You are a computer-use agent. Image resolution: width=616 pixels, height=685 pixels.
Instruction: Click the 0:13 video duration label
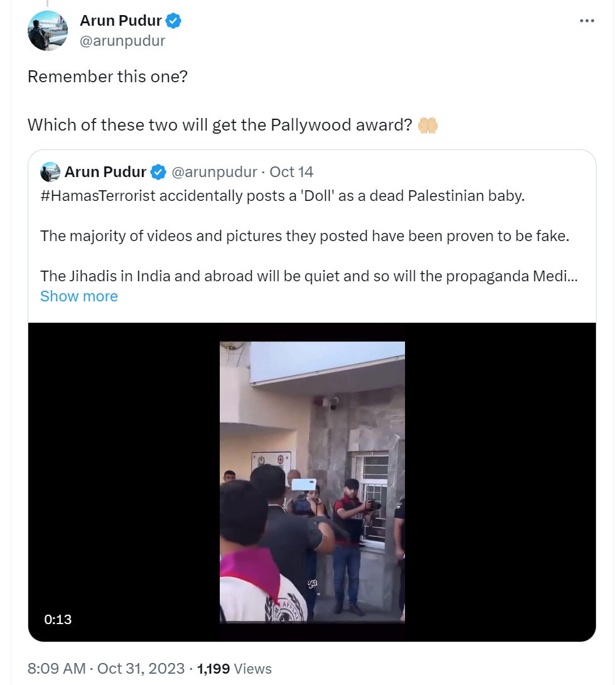tap(58, 619)
